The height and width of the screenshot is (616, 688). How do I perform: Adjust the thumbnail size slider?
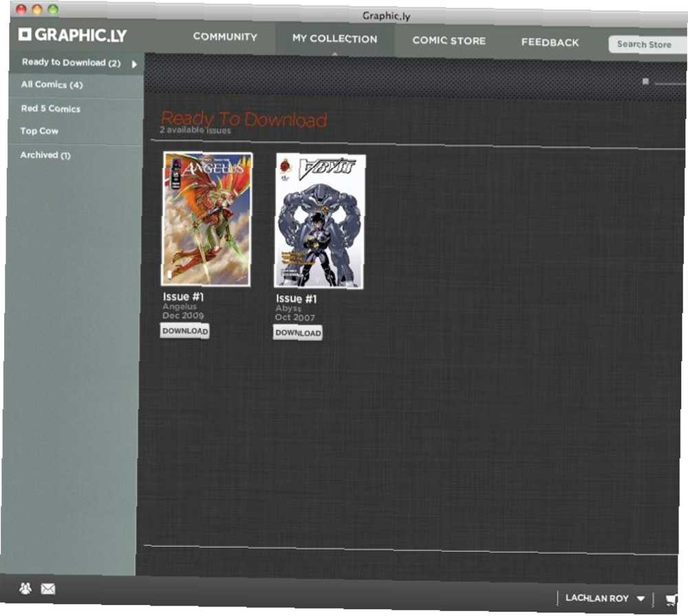point(669,83)
